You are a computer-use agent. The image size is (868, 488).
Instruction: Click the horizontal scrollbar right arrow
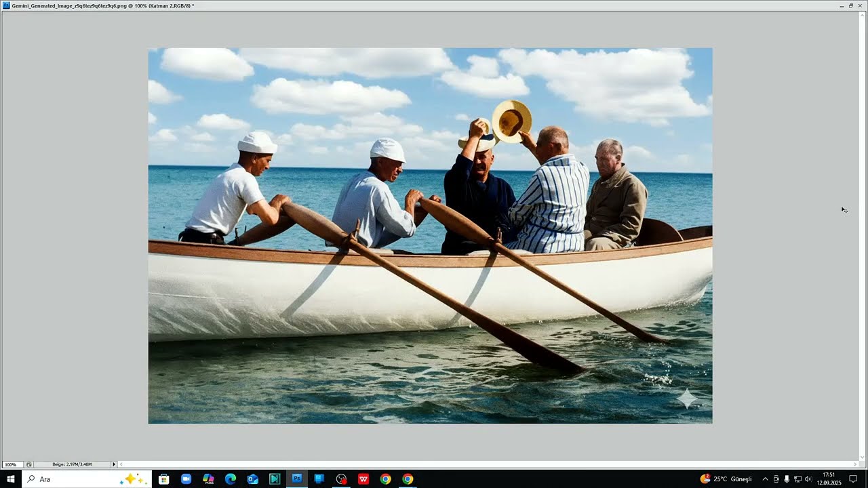856,464
